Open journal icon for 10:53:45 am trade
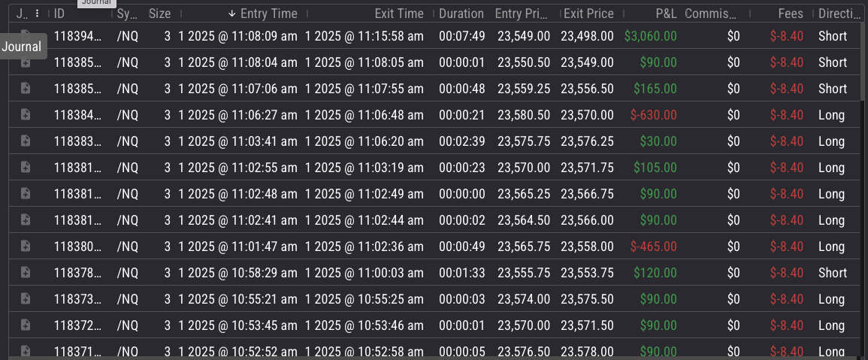This screenshot has width=868, height=360. click(25, 325)
